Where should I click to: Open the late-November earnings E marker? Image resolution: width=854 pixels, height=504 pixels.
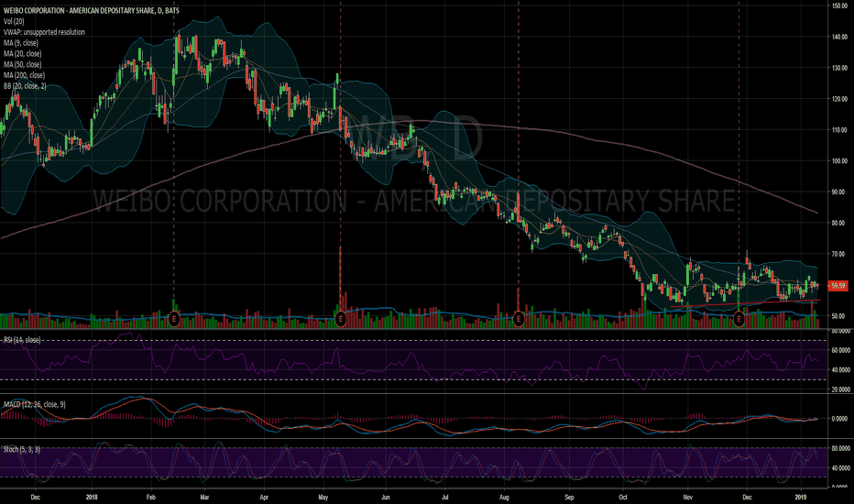coord(739,318)
